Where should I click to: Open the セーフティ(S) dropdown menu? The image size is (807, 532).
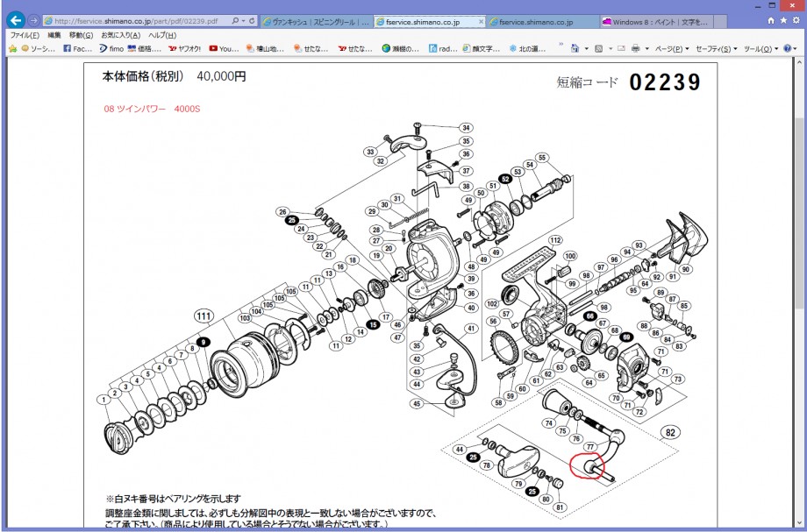pyautogui.click(x=716, y=49)
